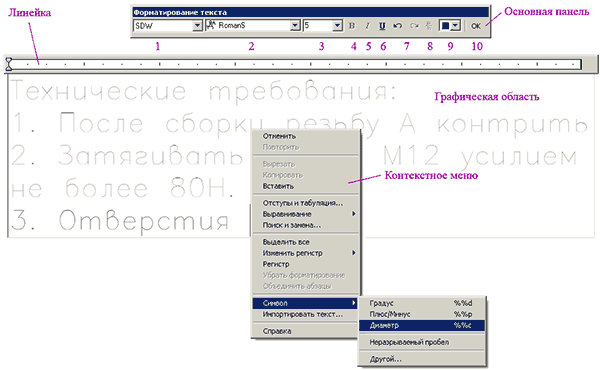The width and height of the screenshot is (600, 370).
Task: Click the text 'не более 80Н.'
Action: 122,188
